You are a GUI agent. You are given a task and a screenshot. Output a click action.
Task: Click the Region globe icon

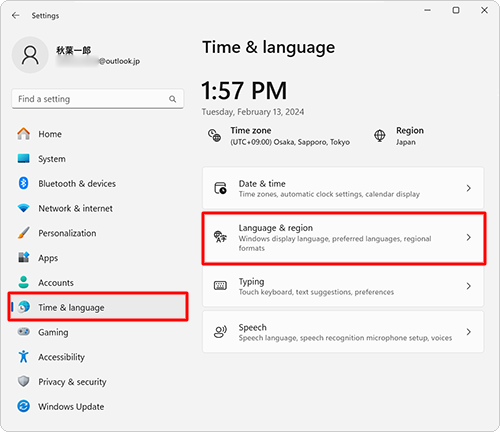pos(380,136)
